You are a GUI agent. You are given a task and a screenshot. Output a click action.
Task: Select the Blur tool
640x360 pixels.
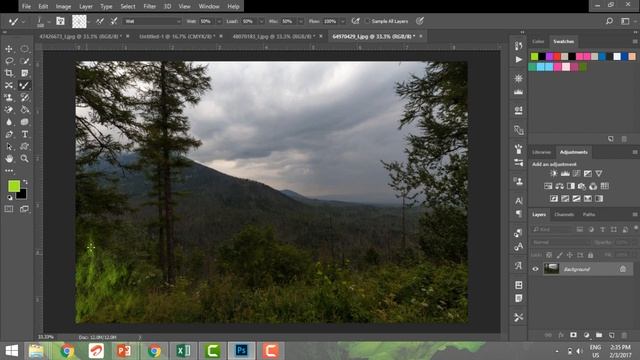pyautogui.click(x=9, y=122)
